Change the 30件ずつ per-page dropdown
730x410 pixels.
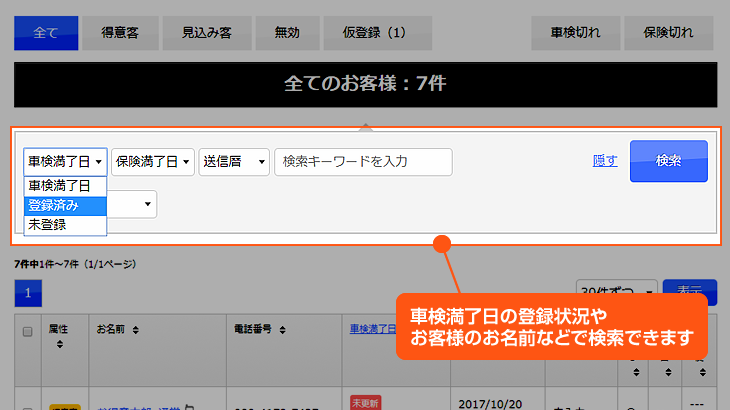pyautogui.click(x=616, y=290)
